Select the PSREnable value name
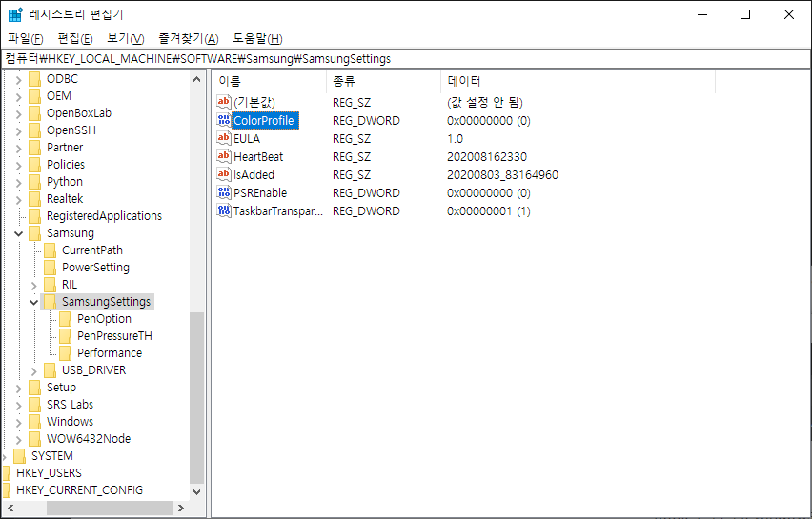 260,193
